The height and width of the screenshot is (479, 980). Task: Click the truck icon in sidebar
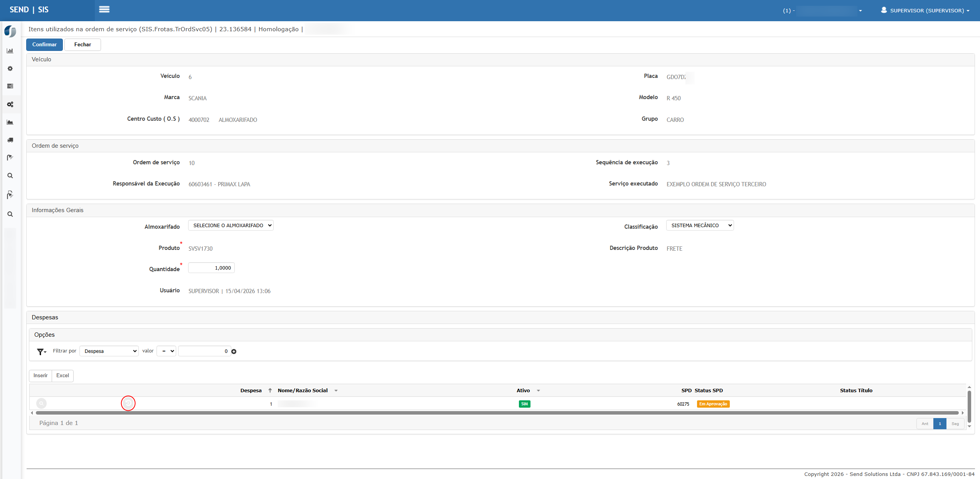coord(10,140)
